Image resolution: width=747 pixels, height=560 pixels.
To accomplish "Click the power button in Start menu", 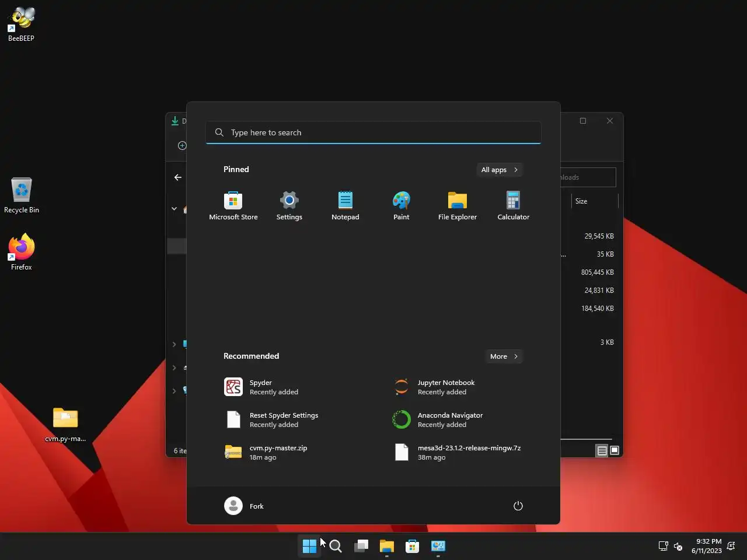I will 518,506.
